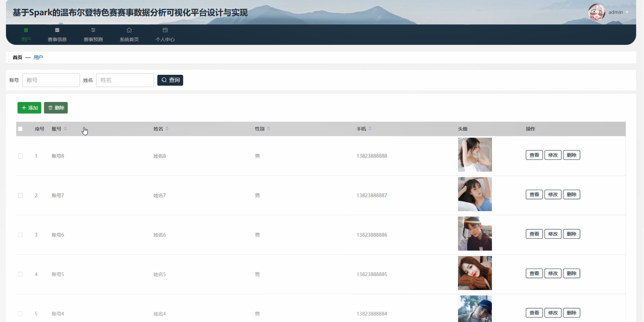The height and width of the screenshot is (322, 644).
Task: Click the name cell 姓名5
Action: pyautogui.click(x=160, y=274)
